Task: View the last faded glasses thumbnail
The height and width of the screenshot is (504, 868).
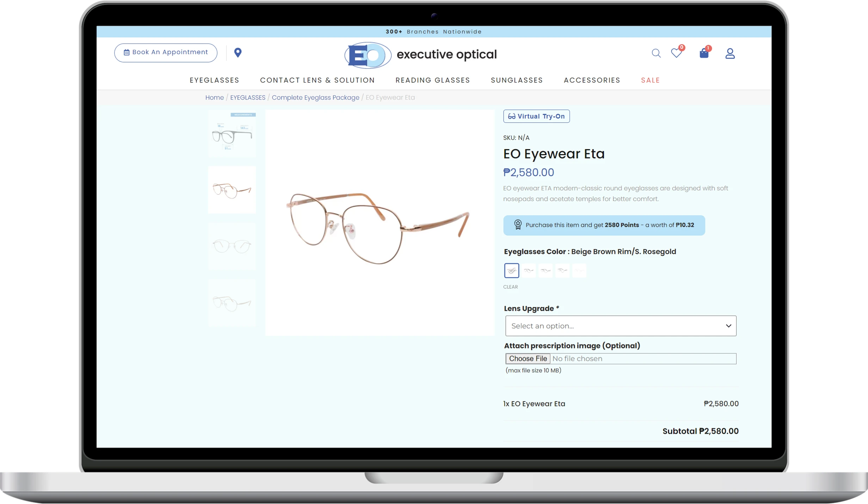Action: [232, 303]
